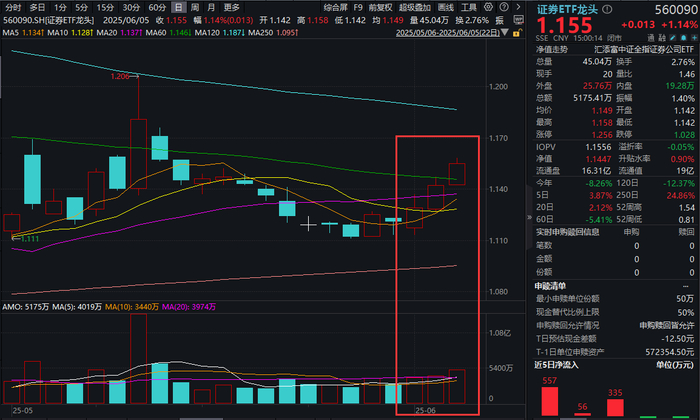Select the 月 monthly period tab
The height and width of the screenshot is (420, 700).
pyautogui.click(x=211, y=8)
